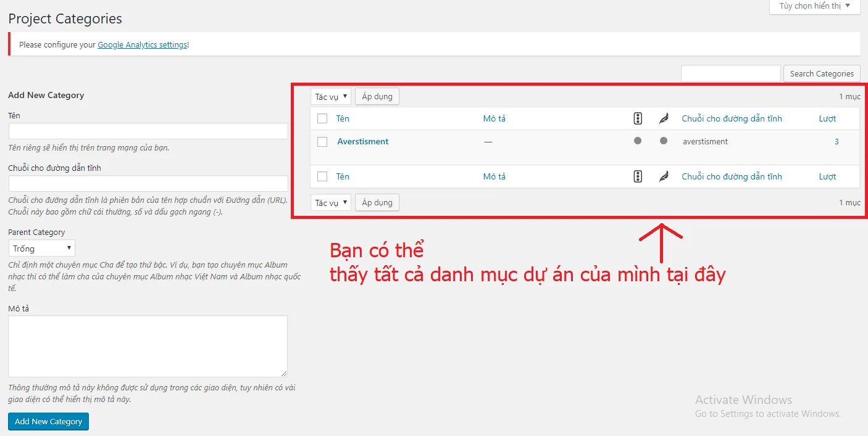Sort by the Lượt column footer
868x436 pixels.
(x=827, y=176)
